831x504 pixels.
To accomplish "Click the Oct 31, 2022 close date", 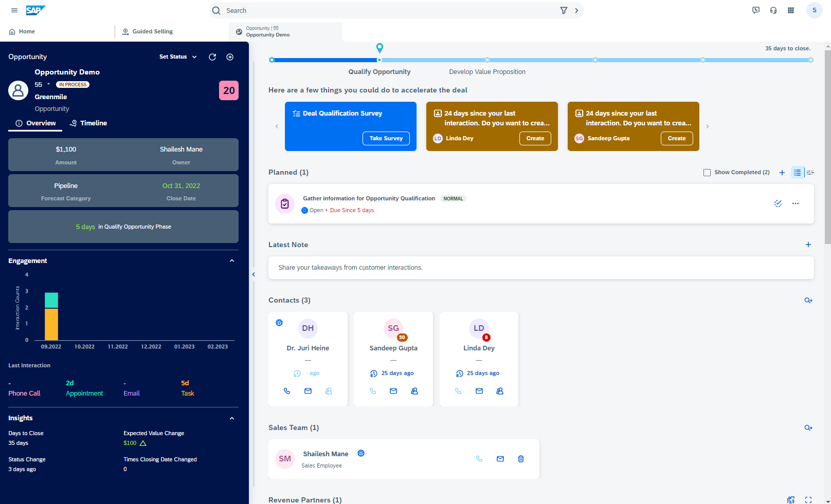I will (x=181, y=186).
